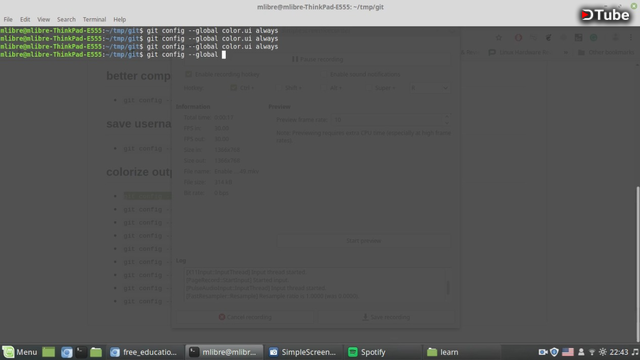
Task: Open the Other bookmarks folder
Action: tap(606, 52)
